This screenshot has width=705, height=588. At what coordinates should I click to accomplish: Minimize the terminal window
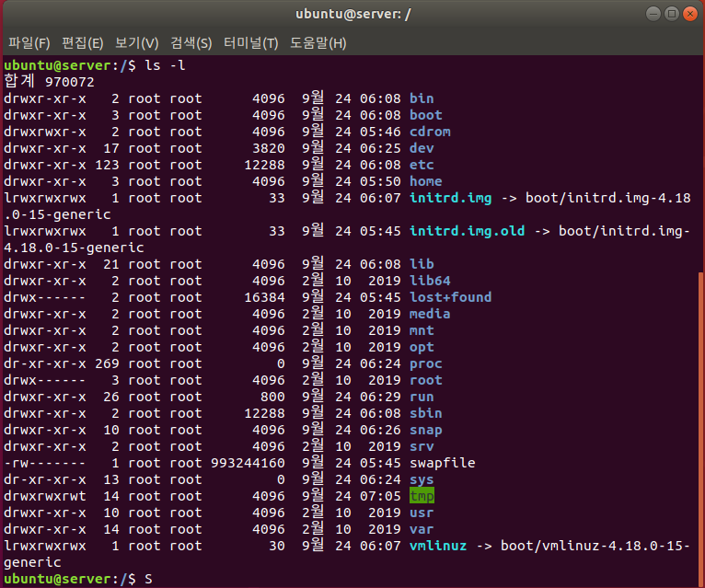[653, 14]
